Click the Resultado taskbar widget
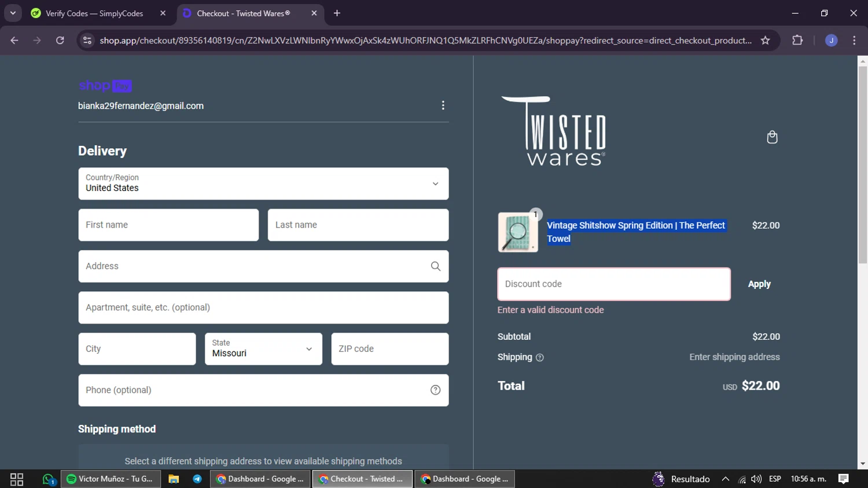 681,479
